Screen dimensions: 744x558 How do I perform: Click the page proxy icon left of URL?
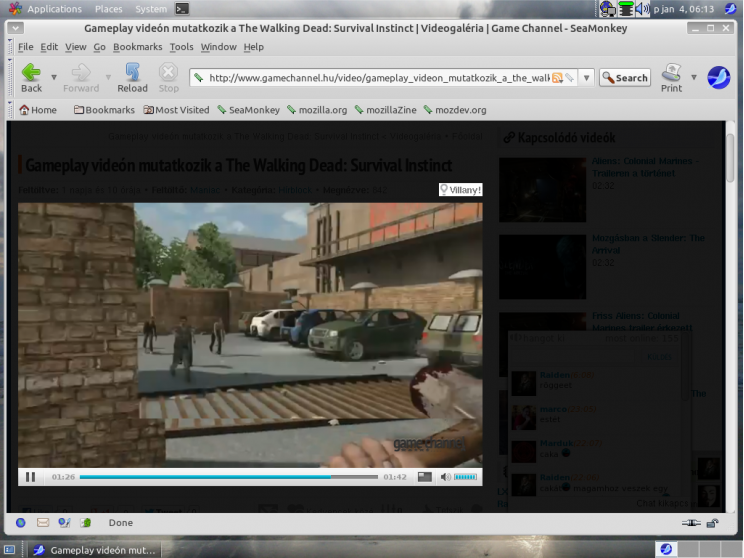coord(199,78)
